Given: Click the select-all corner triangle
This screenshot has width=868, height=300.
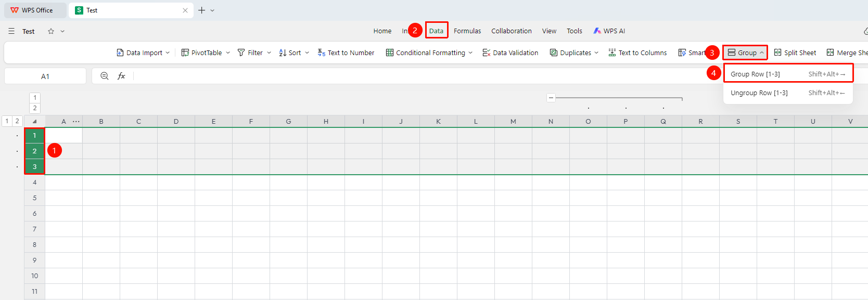Looking at the screenshot, I should click(x=35, y=121).
